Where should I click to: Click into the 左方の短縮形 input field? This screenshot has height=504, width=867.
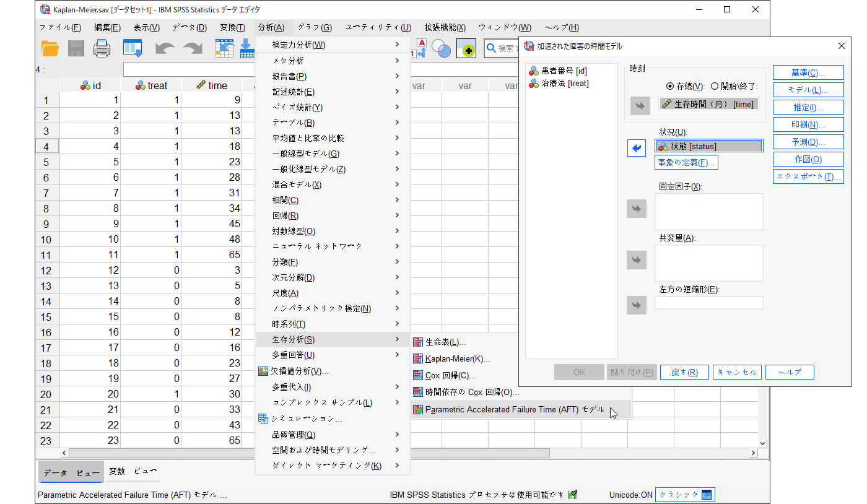708,303
